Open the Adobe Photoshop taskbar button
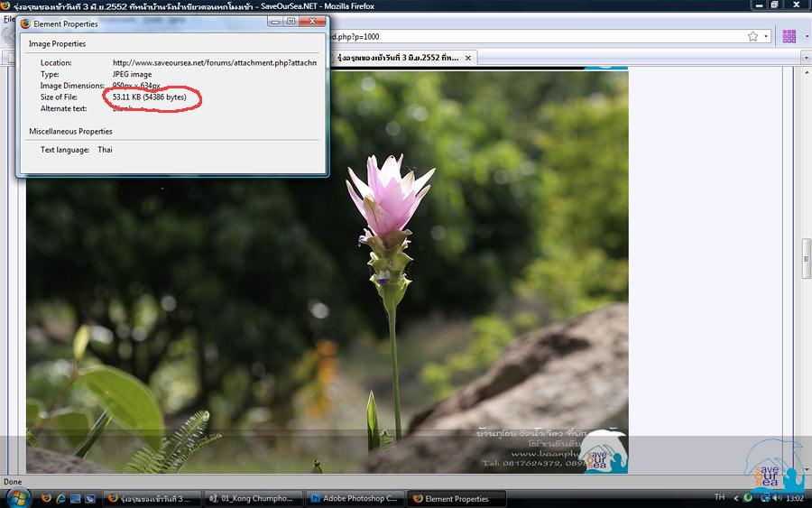This screenshot has height=508, width=812. pyautogui.click(x=353, y=498)
